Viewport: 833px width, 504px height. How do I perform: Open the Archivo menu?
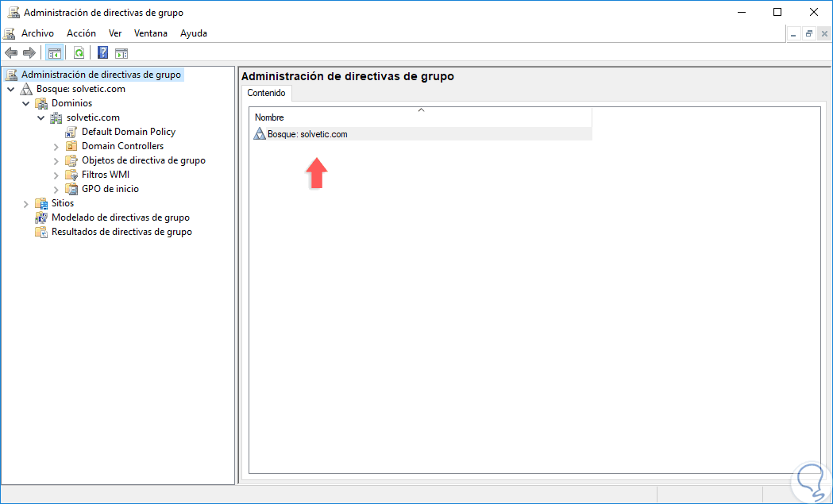click(37, 33)
